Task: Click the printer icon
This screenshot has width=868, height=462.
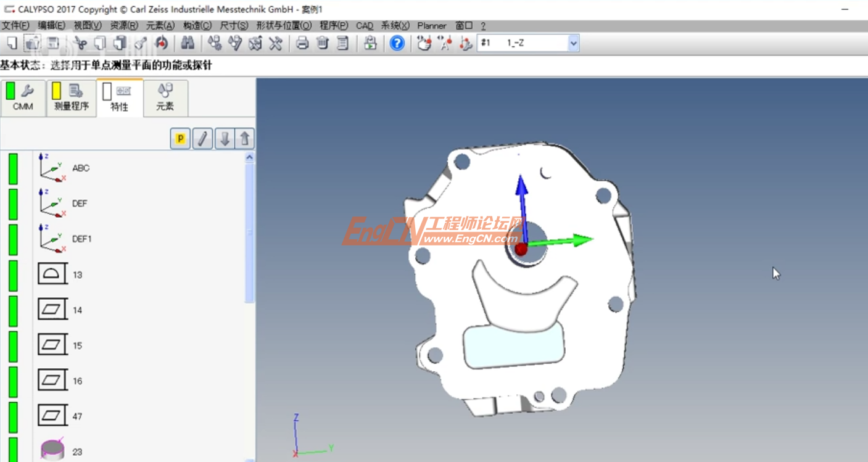Action: coord(302,43)
